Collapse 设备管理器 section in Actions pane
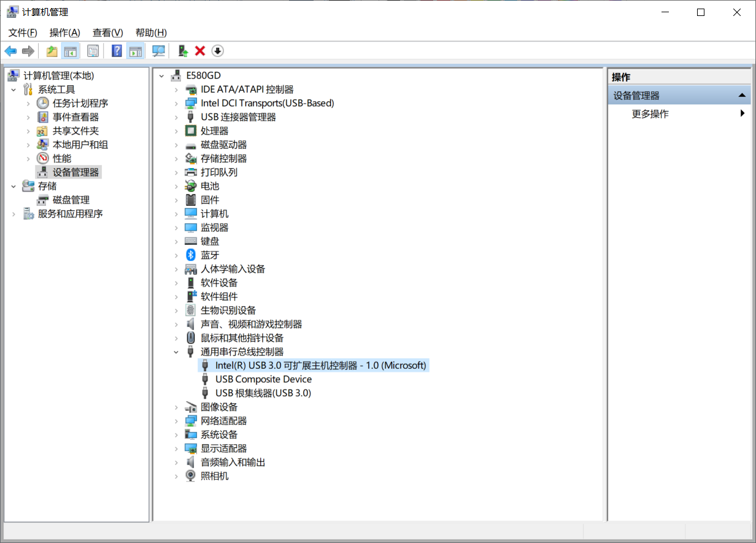The image size is (756, 543). pos(742,95)
